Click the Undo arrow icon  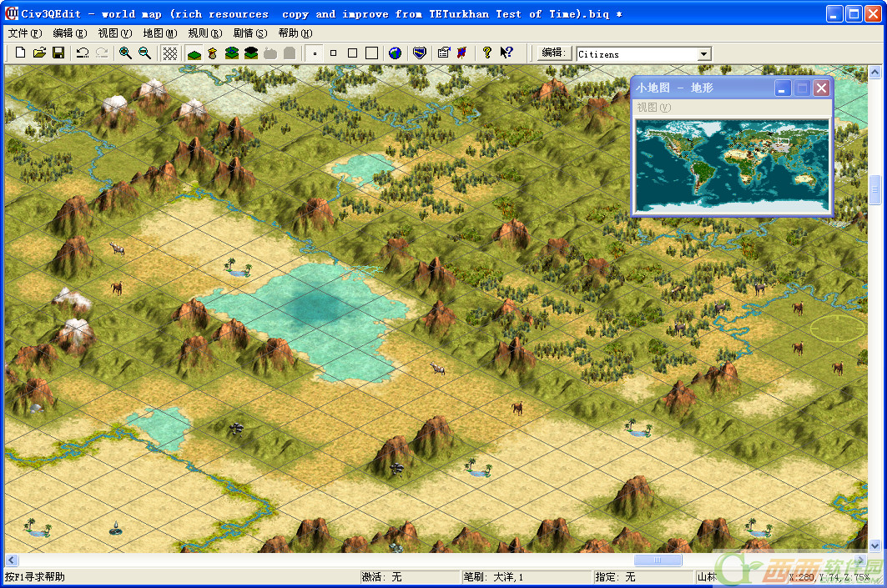(82, 53)
